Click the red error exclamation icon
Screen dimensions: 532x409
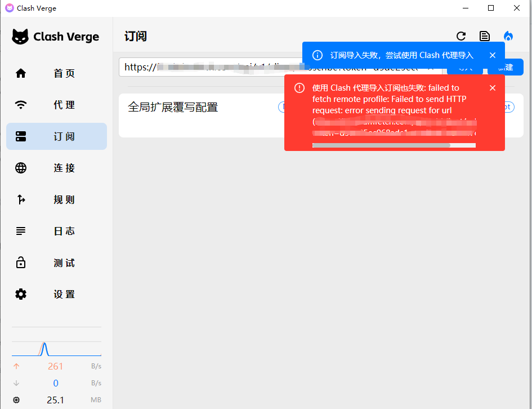tap(299, 88)
